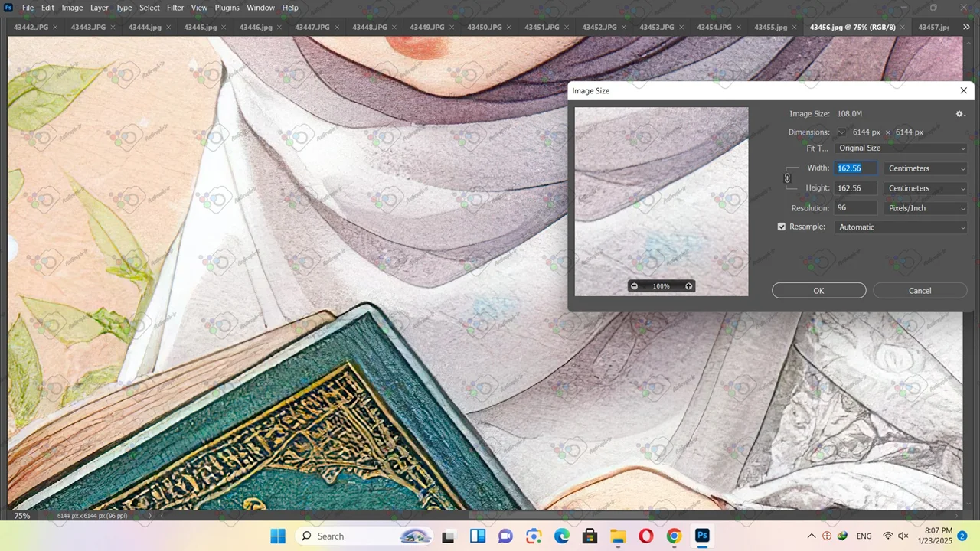Screen dimensions: 980x551
Task: Cancel the Image Size dialog
Action: (x=920, y=291)
